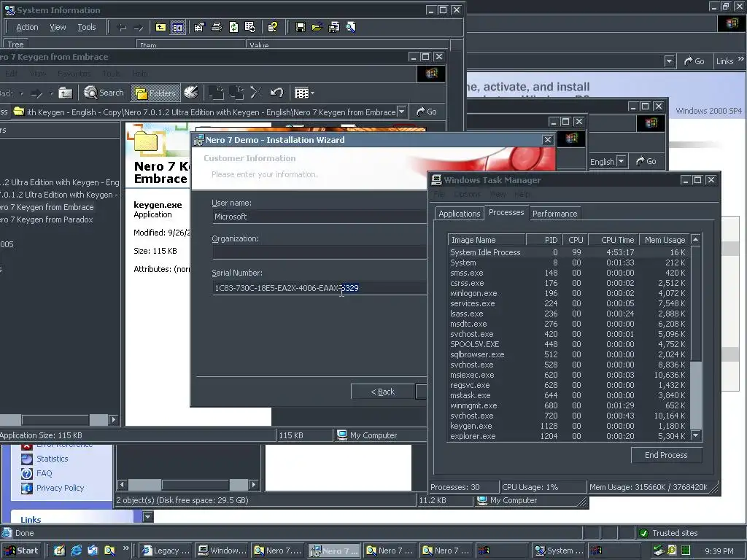
Task: Sort processes by the Image Name column
Action: click(487, 240)
